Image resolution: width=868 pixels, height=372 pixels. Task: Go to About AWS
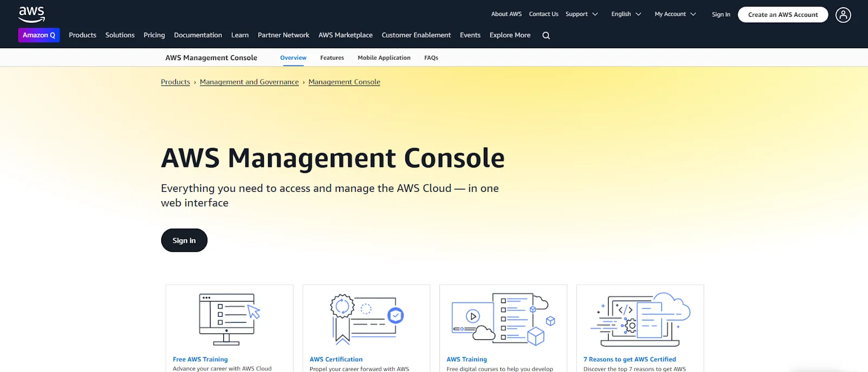(x=506, y=14)
